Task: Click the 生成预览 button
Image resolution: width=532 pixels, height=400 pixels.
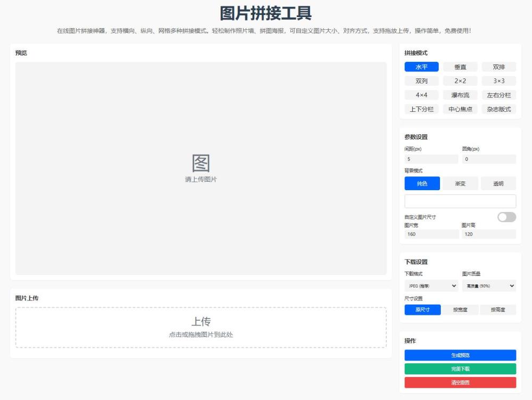Action: pos(460,355)
